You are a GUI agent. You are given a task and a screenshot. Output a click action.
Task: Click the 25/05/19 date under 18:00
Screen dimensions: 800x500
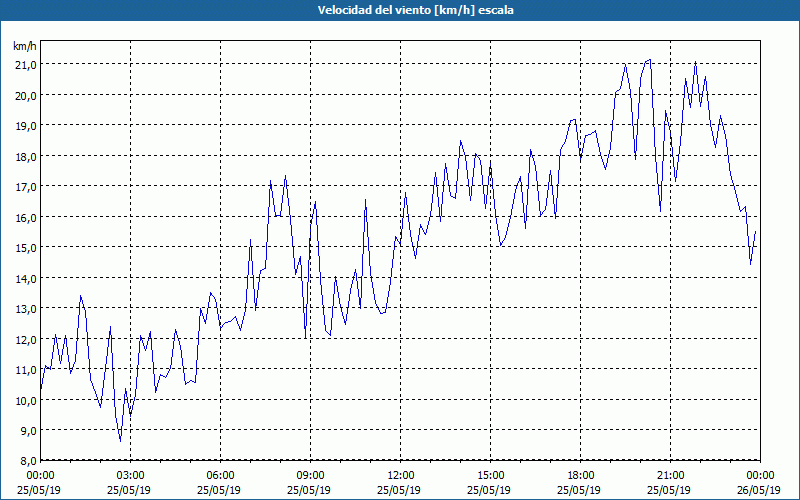pyautogui.click(x=579, y=490)
